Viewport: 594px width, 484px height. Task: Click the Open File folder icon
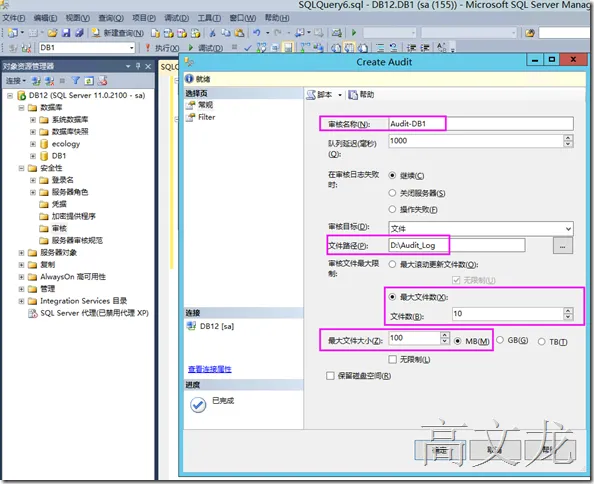(x=52, y=33)
